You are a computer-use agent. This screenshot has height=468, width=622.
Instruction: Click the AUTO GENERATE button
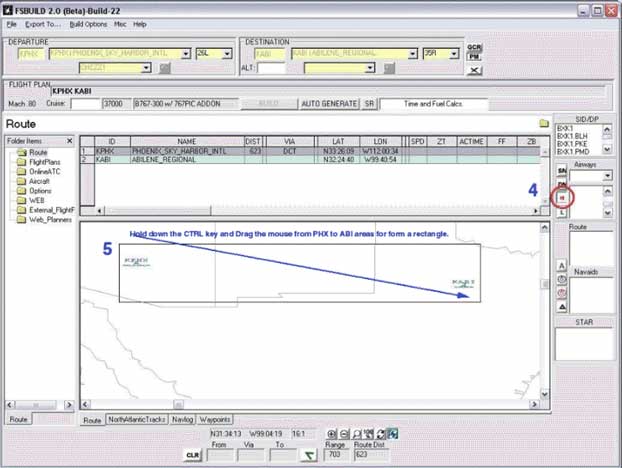329,104
